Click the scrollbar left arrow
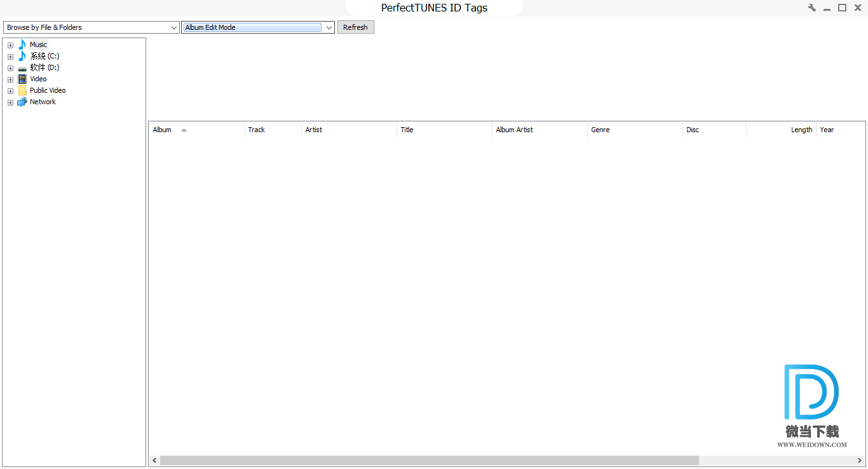868x469 pixels. coord(154,460)
